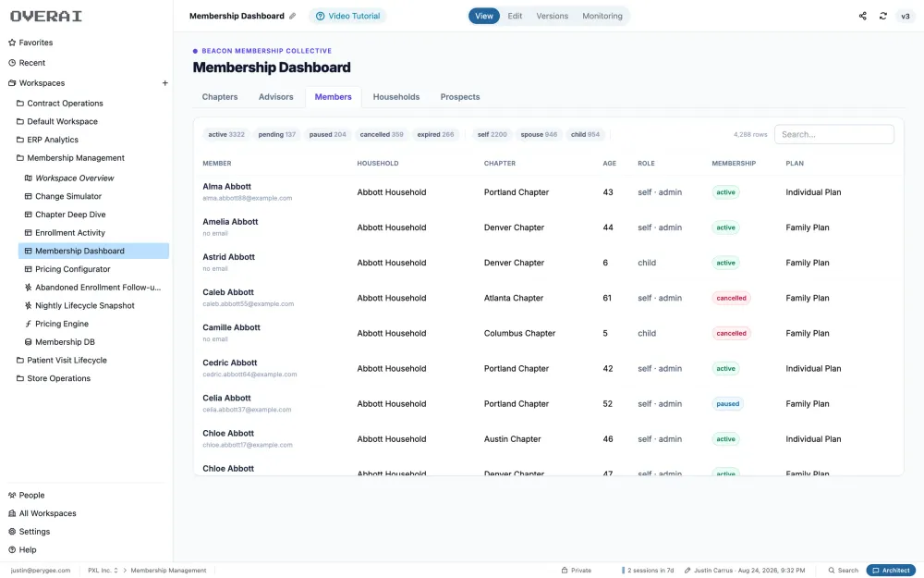The width and height of the screenshot is (924, 578).
Task: Open the People section
Action: pos(26,496)
